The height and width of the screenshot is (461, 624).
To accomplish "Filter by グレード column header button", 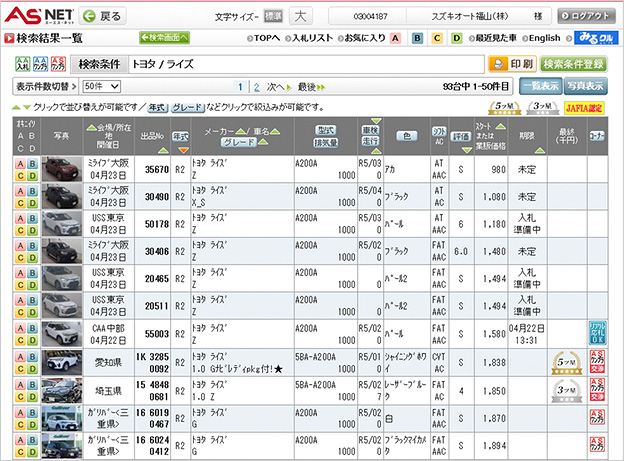I will click(239, 142).
